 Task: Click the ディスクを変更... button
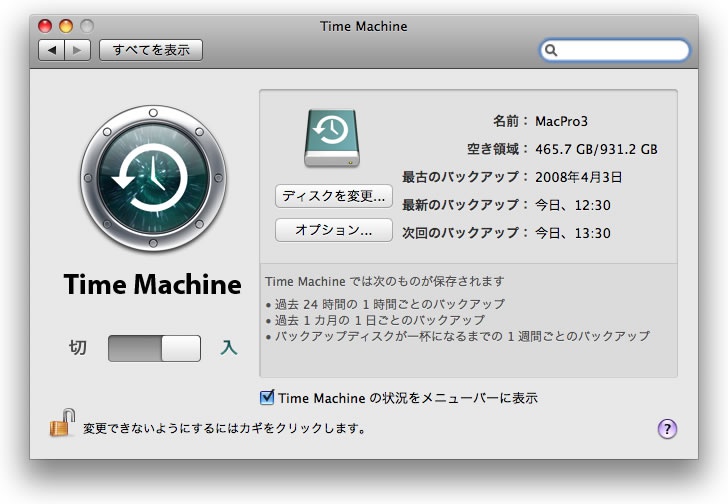point(334,196)
